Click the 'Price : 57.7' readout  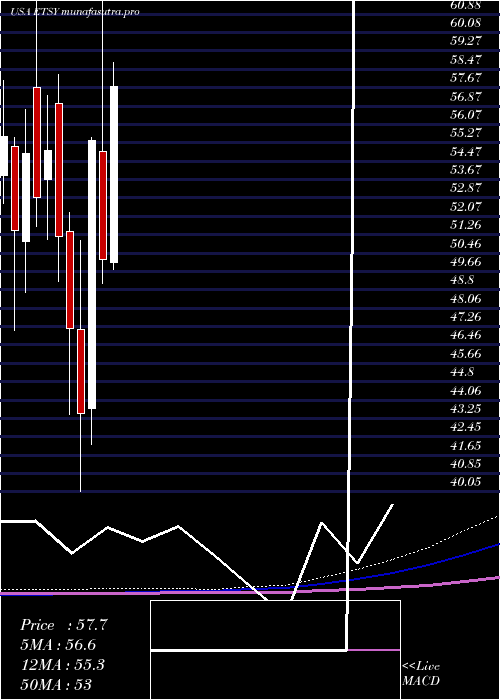[x=64, y=625]
